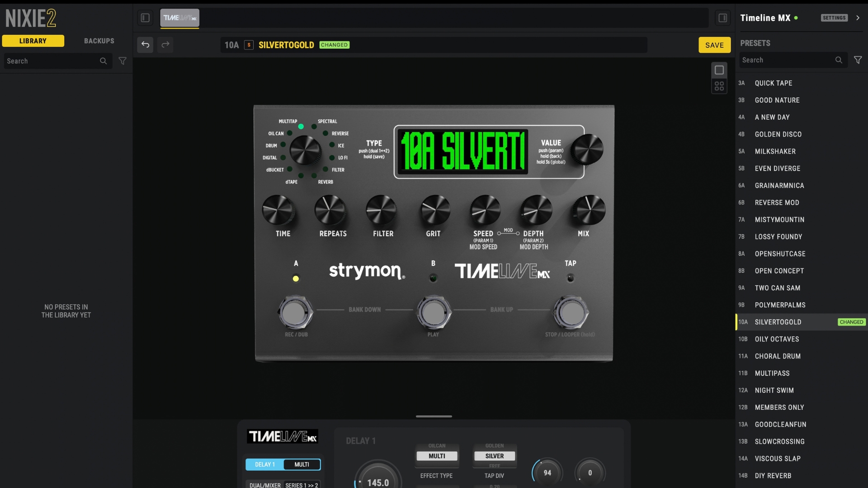Click the TIME knob on the pedal
Screen dimensions: 868x488
(278, 210)
